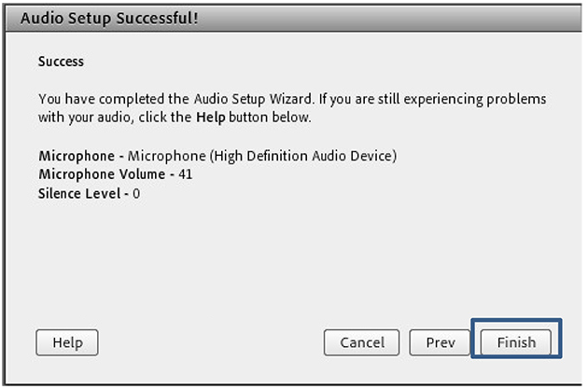Screen dimensions: 588x389
Task: Select the 'Success' heading text
Action: [61, 62]
